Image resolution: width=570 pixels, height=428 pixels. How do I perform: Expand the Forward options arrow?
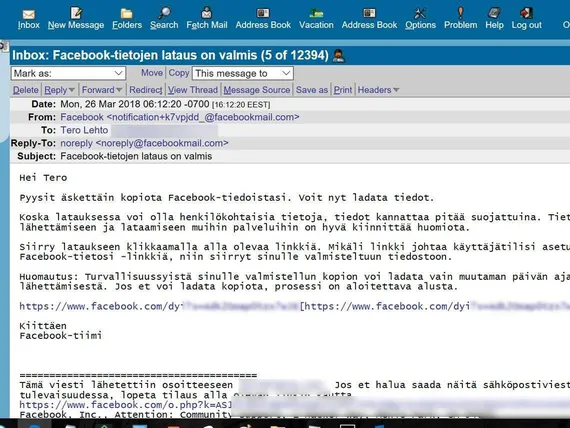click(x=119, y=90)
